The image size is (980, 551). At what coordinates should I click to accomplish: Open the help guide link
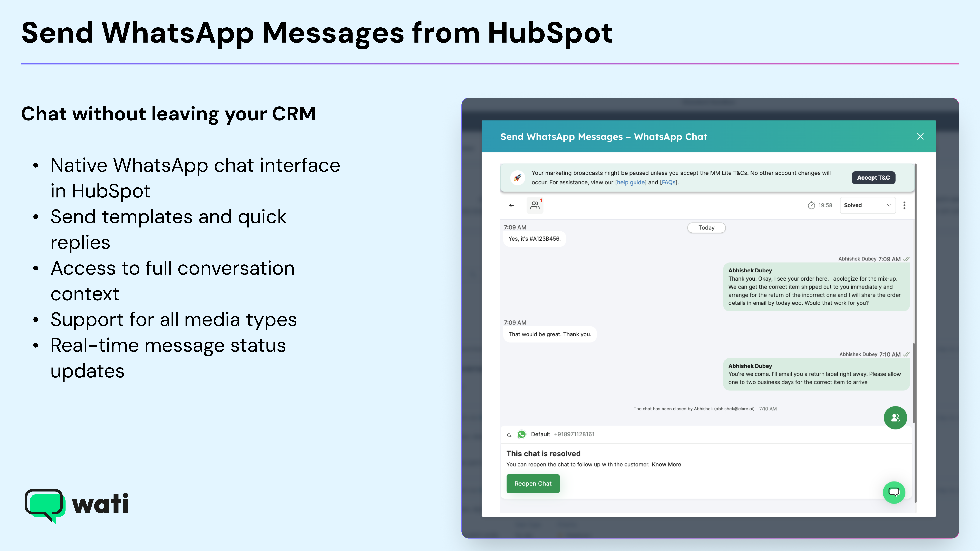(630, 183)
